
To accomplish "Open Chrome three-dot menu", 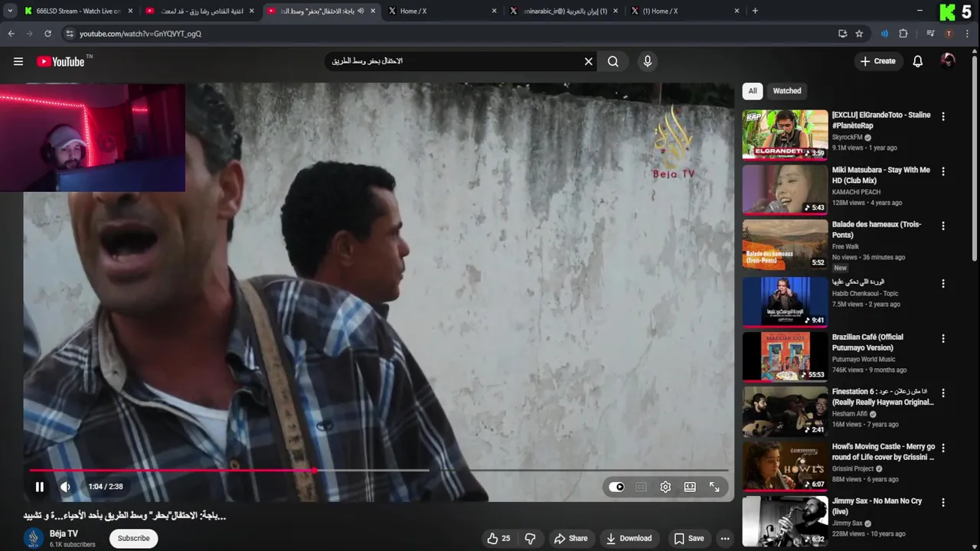I will click(x=968, y=34).
